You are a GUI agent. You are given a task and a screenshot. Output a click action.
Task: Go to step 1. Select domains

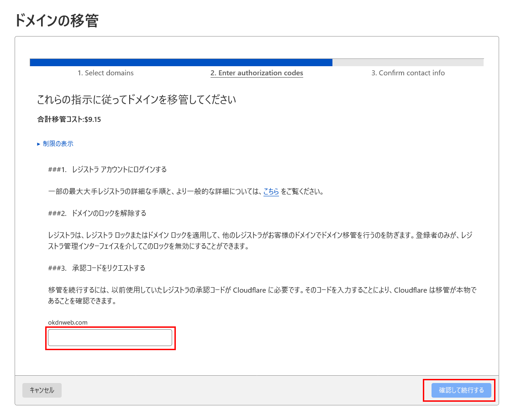pos(105,73)
